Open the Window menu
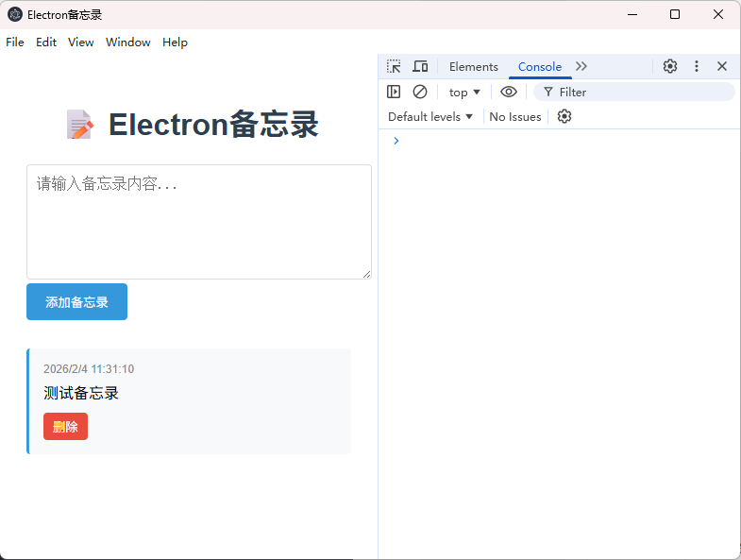 [128, 42]
